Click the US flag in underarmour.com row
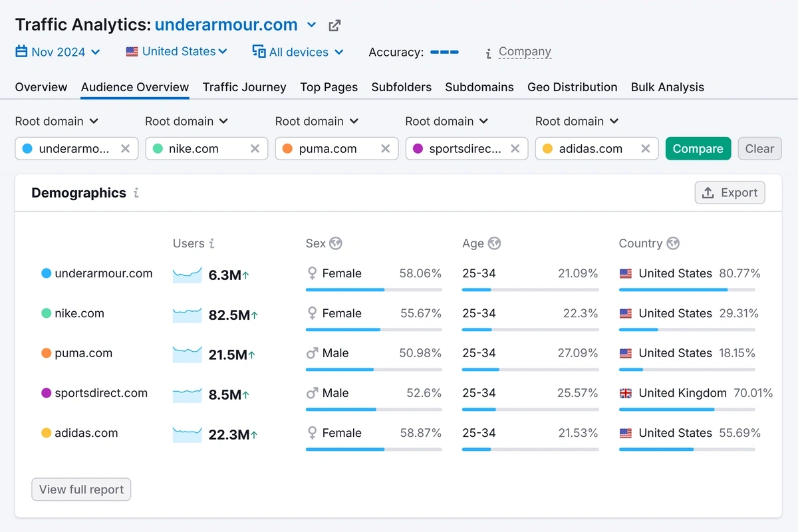The image size is (798, 532). (x=626, y=273)
